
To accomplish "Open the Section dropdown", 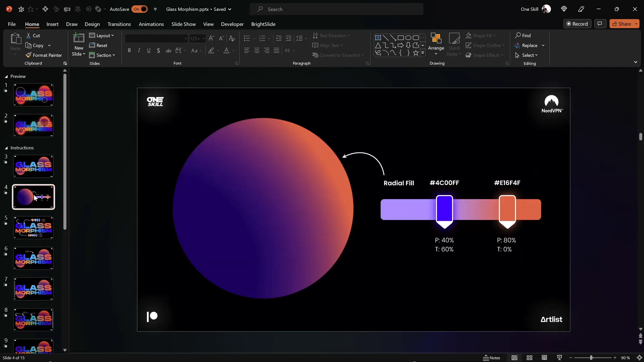I will (x=102, y=55).
